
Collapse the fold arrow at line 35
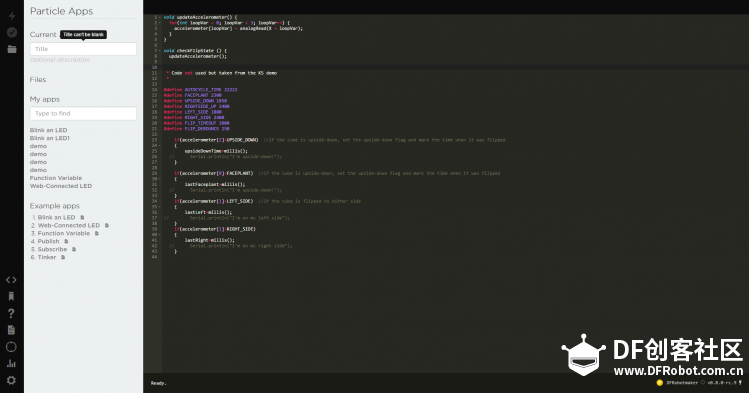pos(160,207)
